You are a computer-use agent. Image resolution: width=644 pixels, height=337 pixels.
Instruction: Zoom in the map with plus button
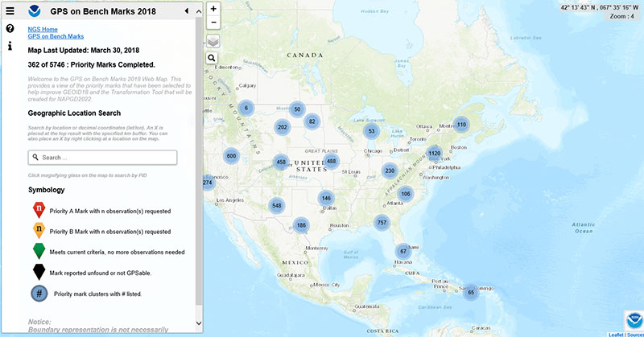pos(213,9)
